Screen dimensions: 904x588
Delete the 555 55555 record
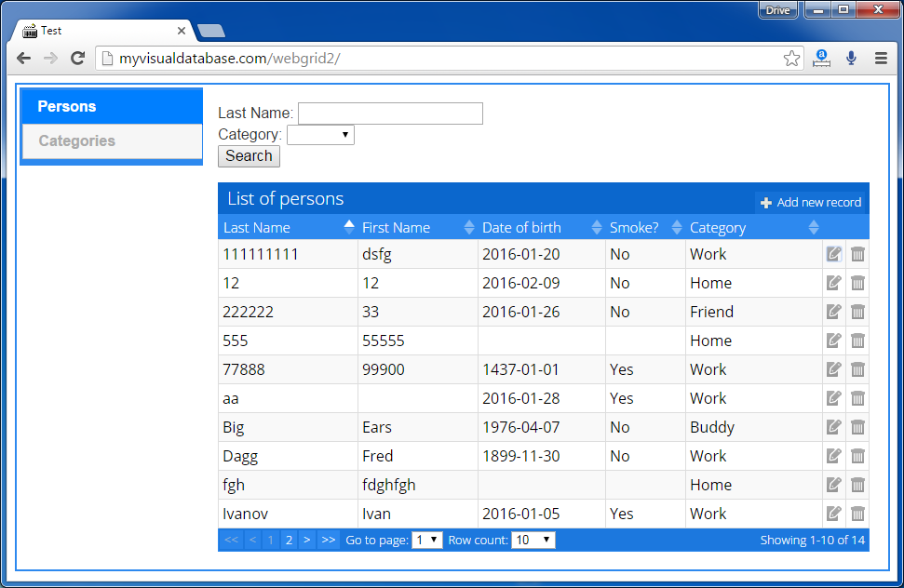pyautogui.click(x=857, y=341)
